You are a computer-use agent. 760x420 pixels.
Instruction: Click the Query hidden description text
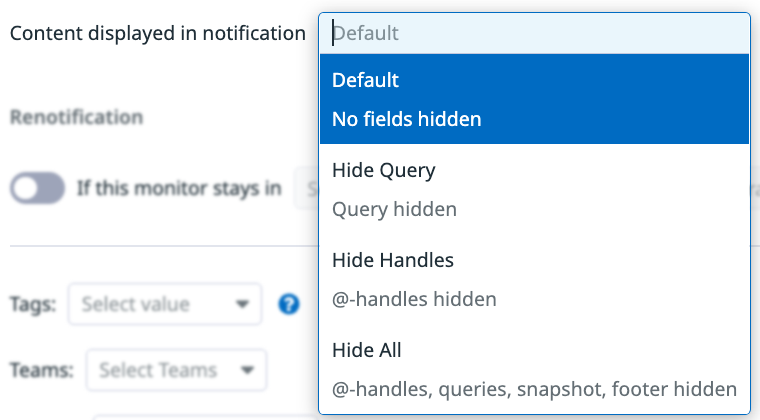click(x=395, y=209)
